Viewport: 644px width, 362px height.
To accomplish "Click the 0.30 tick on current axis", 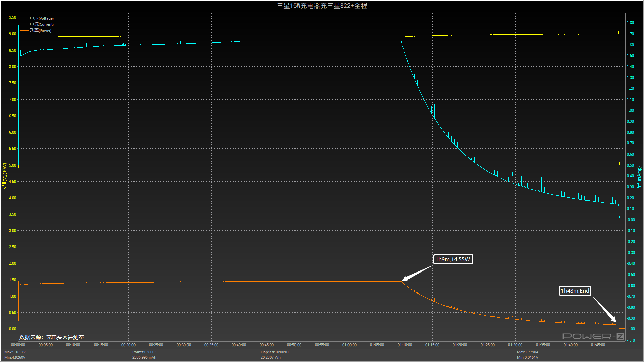I will (630, 187).
